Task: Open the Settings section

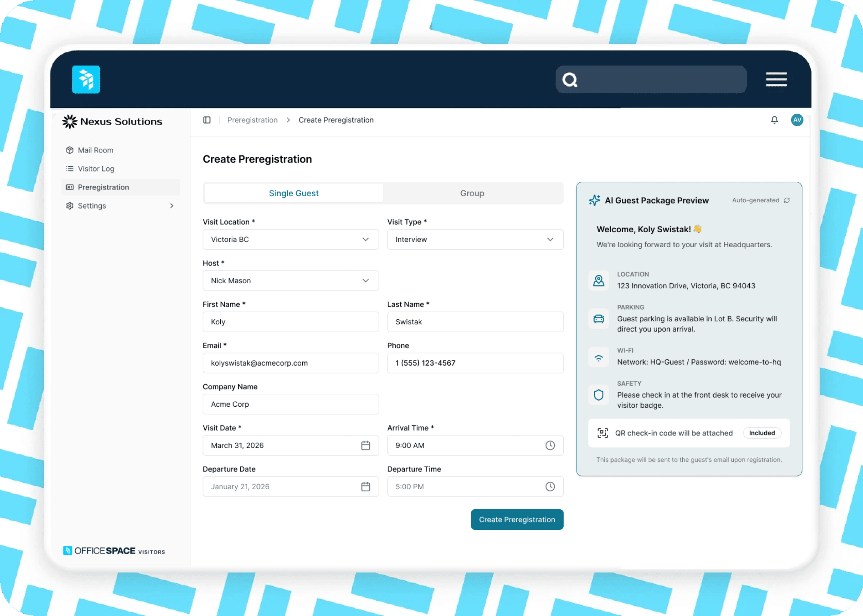Action: pyautogui.click(x=91, y=206)
